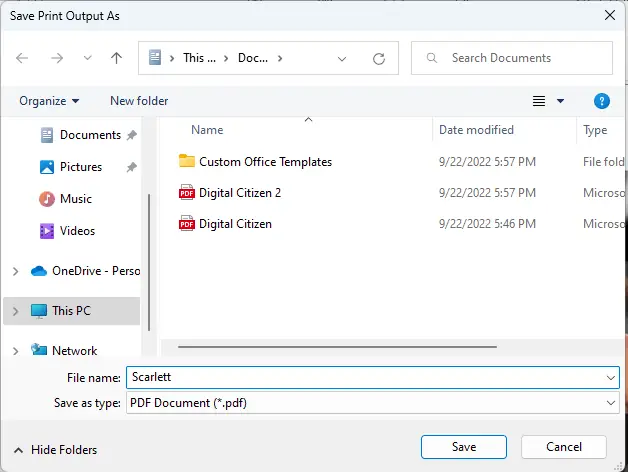
Task: Select 'This ...' breadcrumb in address bar
Action: pyautogui.click(x=199, y=58)
